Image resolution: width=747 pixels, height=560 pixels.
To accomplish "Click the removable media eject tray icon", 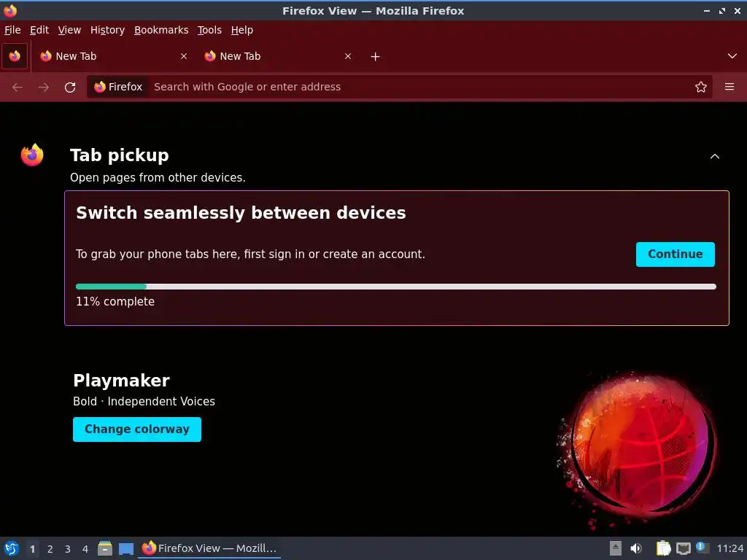I will [616, 548].
